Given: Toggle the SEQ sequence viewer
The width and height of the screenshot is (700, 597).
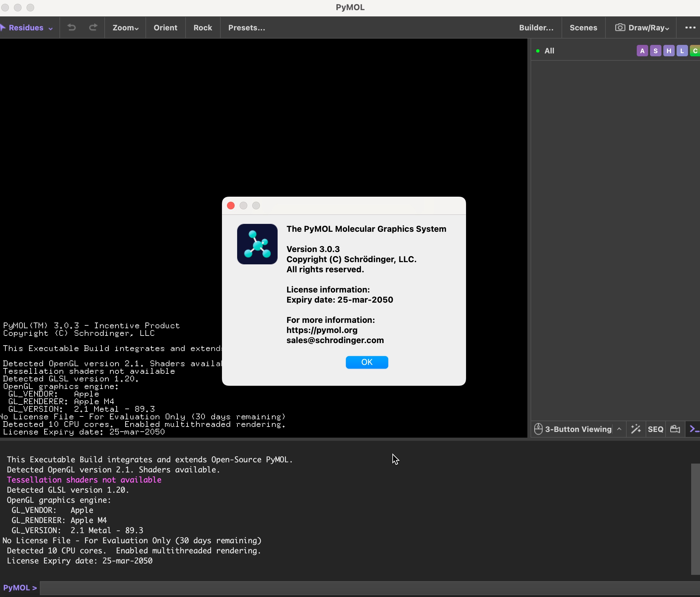Looking at the screenshot, I should (655, 429).
